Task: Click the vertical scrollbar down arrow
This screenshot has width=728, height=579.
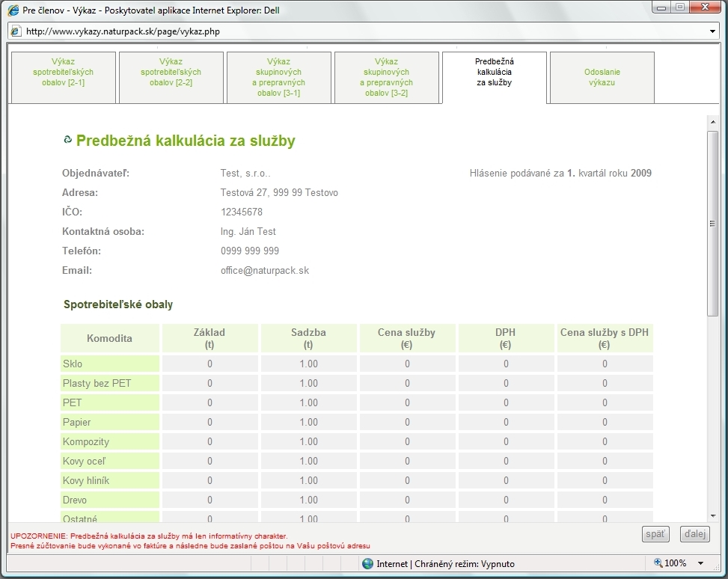Action: point(712,515)
